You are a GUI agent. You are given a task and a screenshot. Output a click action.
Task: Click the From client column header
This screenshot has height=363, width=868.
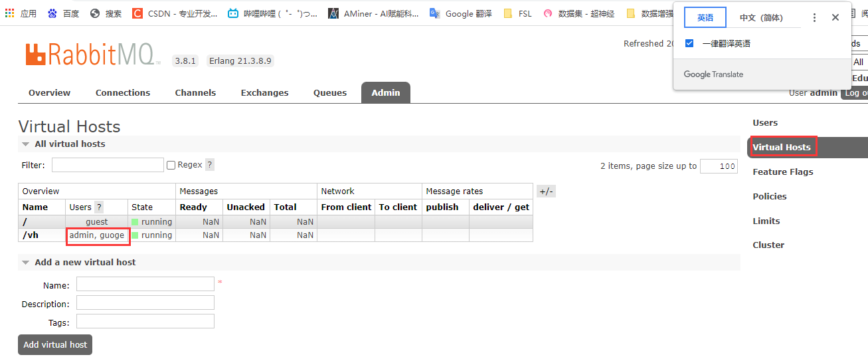(346, 207)
